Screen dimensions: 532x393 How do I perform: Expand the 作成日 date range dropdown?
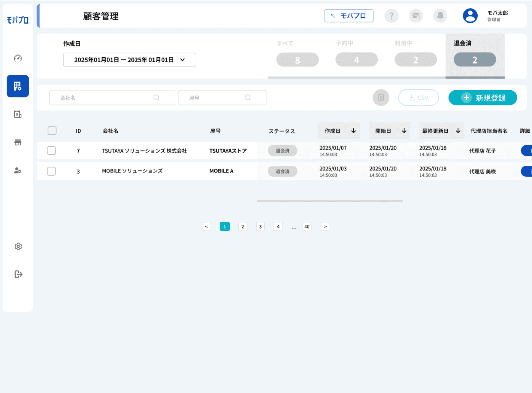[x=130, y=60]
